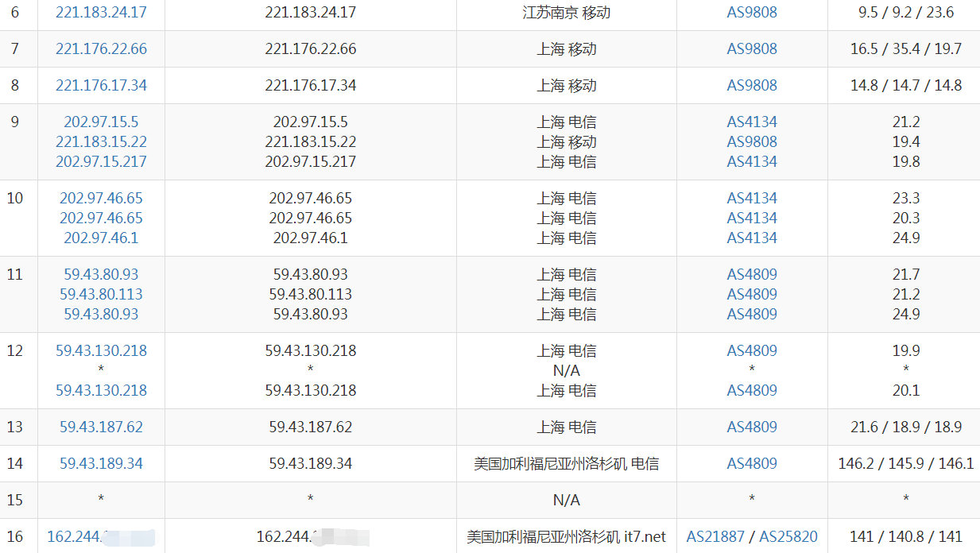Open the blurred 162.244 IP link in hop 16
Viewport: 980px width, 553px height.
pos(101,536)
